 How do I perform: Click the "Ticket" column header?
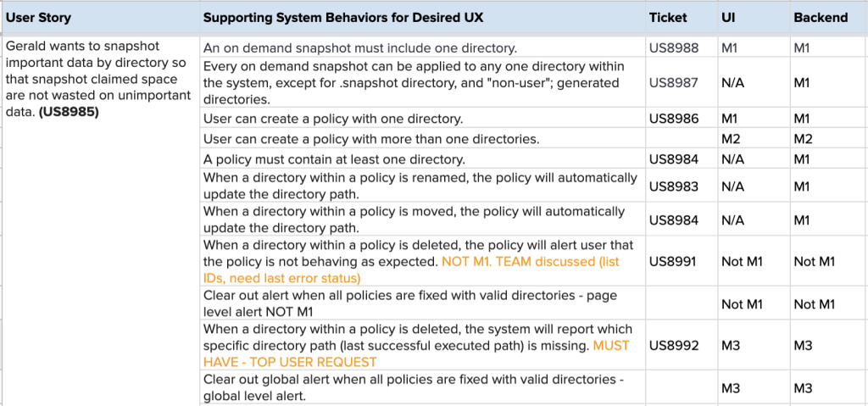click(x=668, y=18)
